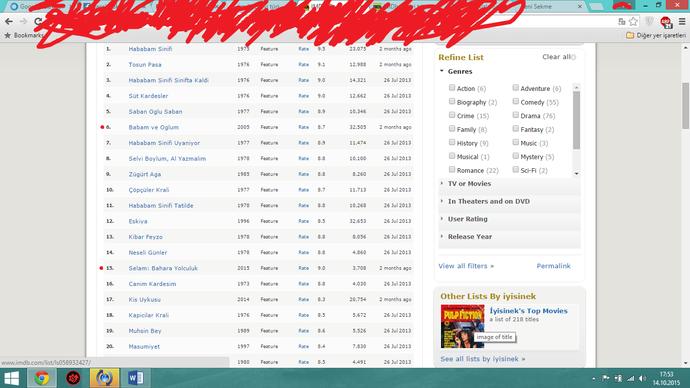Click Rate for Züğürt Aga row

303,174
